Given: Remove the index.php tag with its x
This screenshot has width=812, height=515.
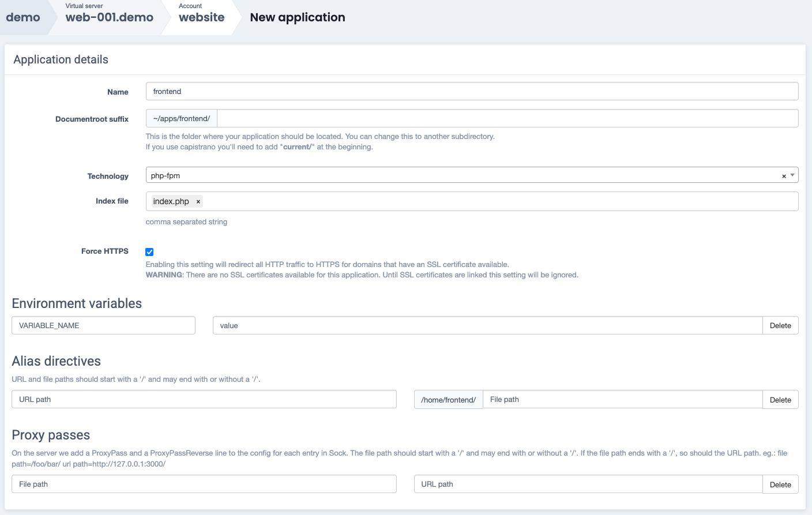Looking at the screenshot, I should coord(198,202).
